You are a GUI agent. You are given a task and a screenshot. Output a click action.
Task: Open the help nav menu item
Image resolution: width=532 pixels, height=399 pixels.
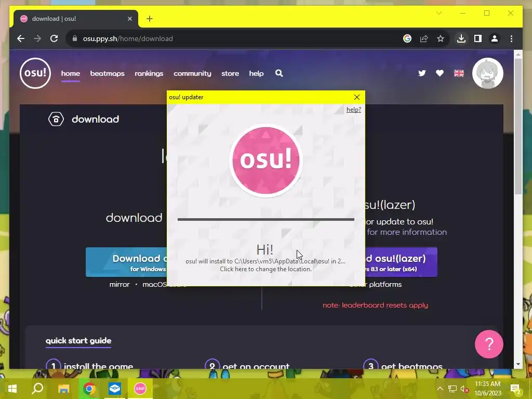[x=256, y=73]
